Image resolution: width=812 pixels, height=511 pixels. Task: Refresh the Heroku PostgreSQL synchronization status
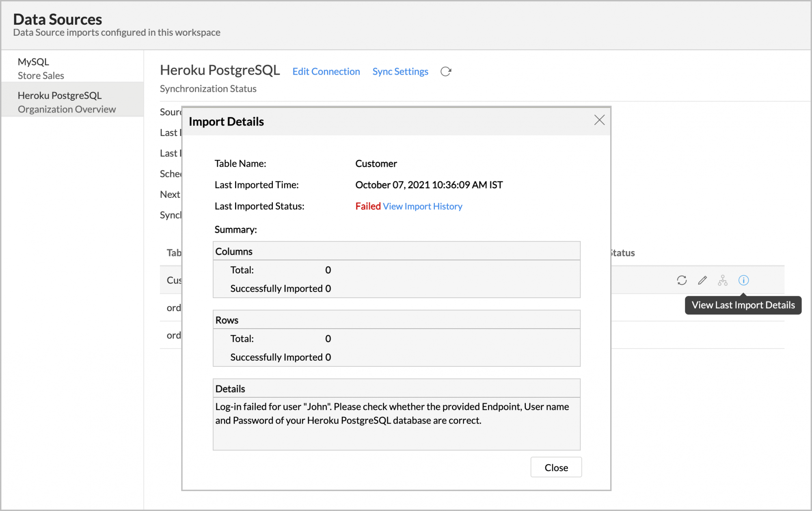pos(446,71)
